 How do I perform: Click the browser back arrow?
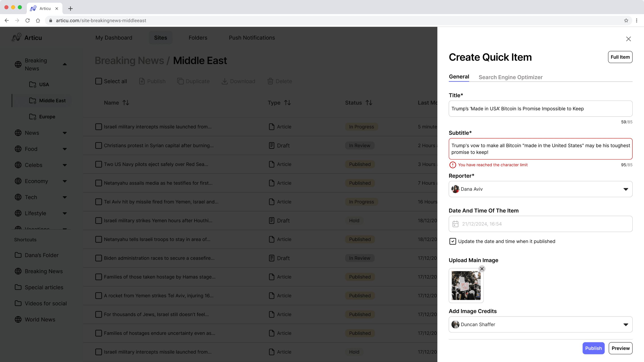(7, 21)
